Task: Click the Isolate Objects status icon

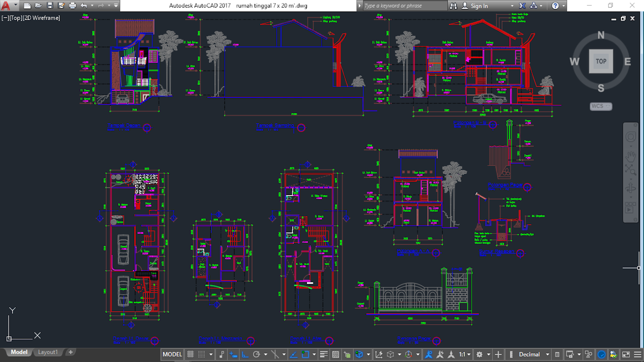Action: coord(589,354)
